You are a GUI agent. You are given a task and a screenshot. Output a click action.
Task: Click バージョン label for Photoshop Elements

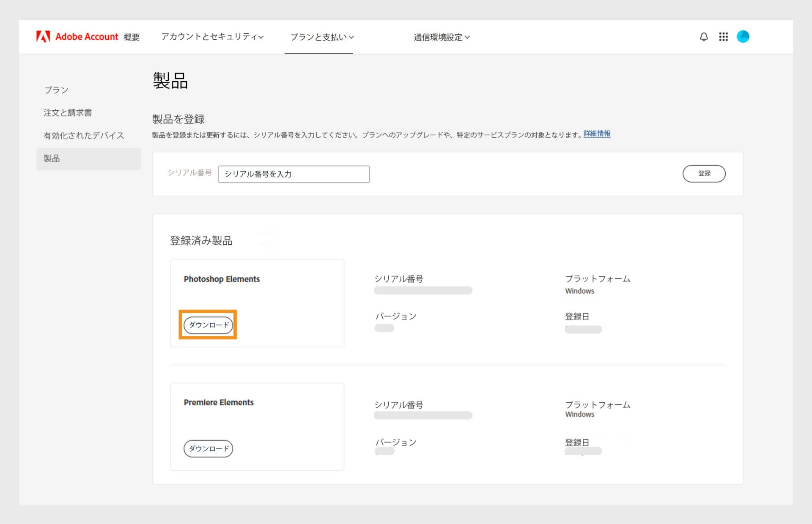pos(396,317)
